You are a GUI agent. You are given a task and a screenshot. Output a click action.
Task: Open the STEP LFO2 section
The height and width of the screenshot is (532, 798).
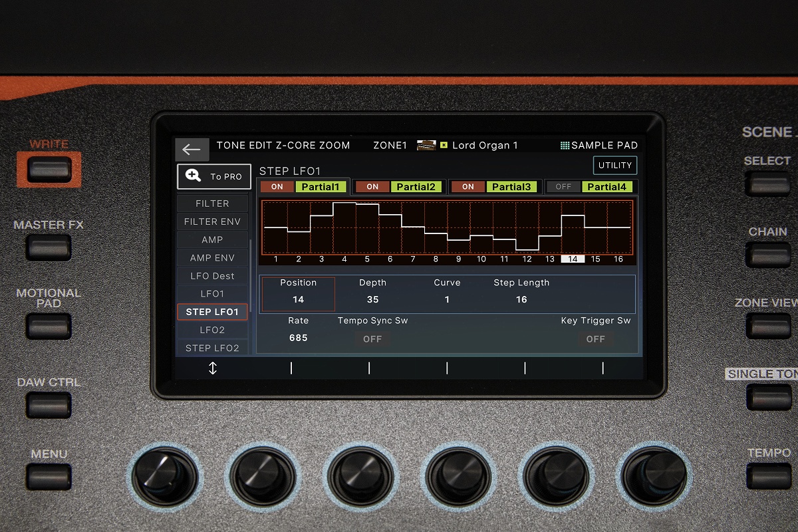tap(212, 347)
